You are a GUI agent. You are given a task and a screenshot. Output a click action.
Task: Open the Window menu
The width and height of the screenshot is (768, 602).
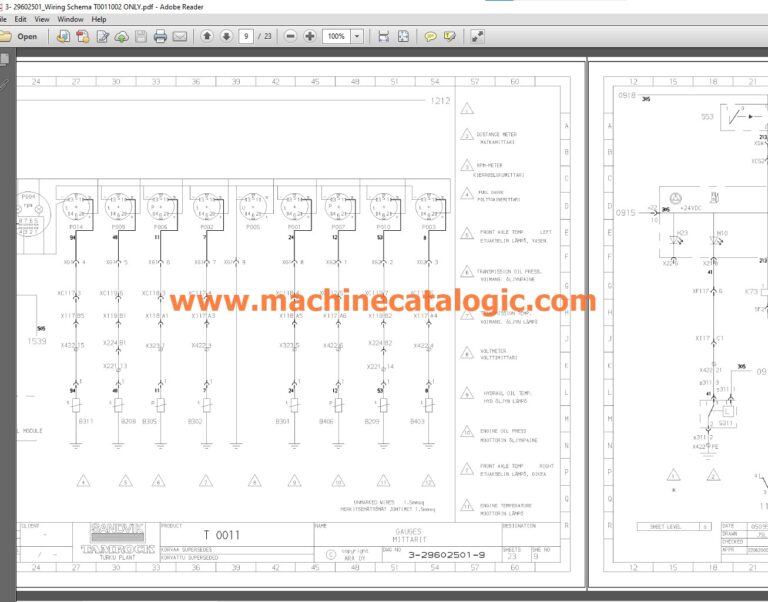pos(71,20)
